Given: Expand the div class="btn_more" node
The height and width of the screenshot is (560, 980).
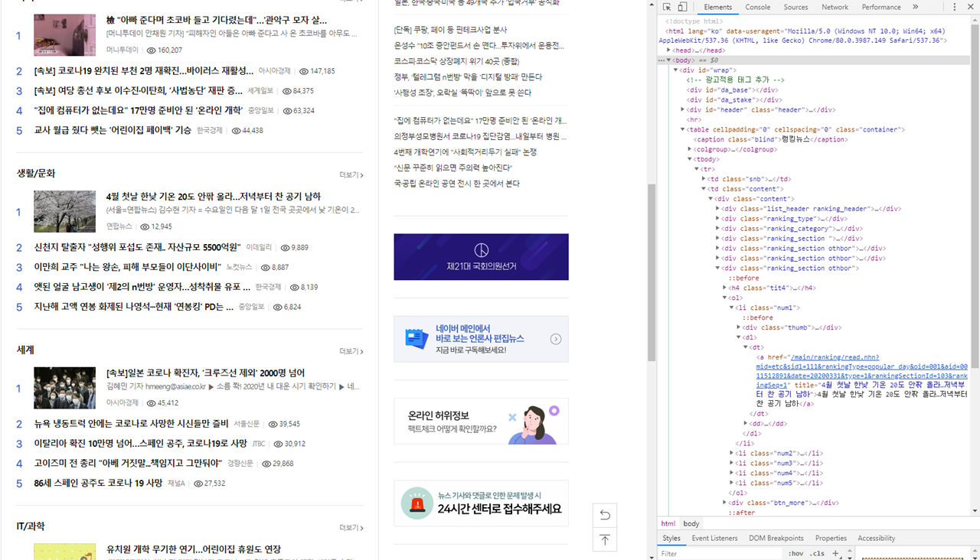Looking at the screenshot, I should pos(724,503).
